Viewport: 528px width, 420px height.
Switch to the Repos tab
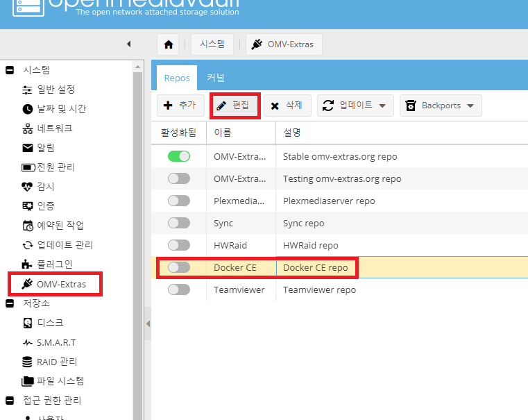[177, 78]
